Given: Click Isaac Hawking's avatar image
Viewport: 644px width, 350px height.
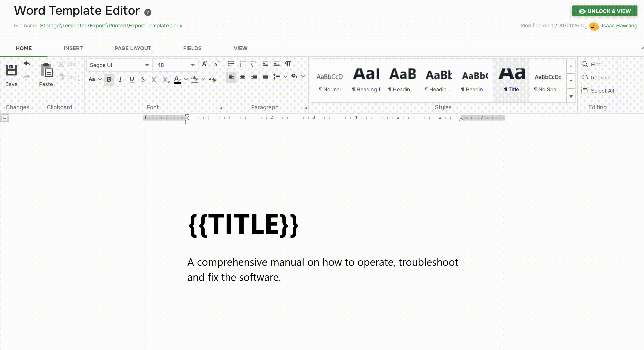Looking at the screenshot, I should click(594, 26).
